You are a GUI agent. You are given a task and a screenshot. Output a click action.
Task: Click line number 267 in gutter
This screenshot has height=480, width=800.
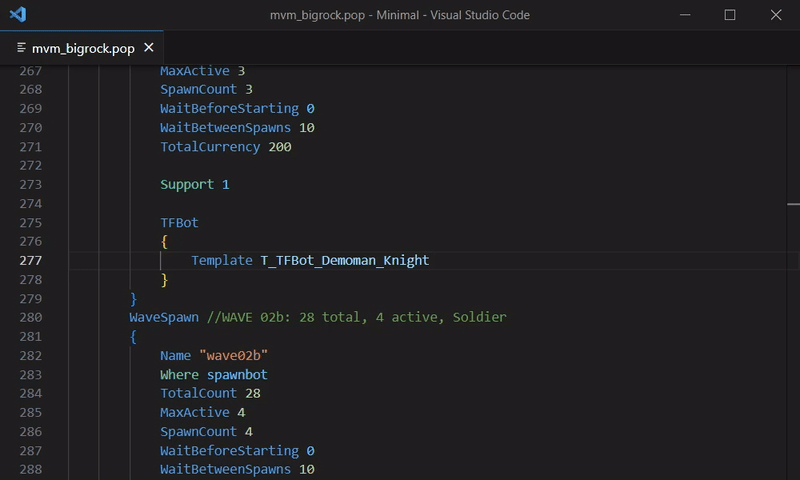point(31,70)
